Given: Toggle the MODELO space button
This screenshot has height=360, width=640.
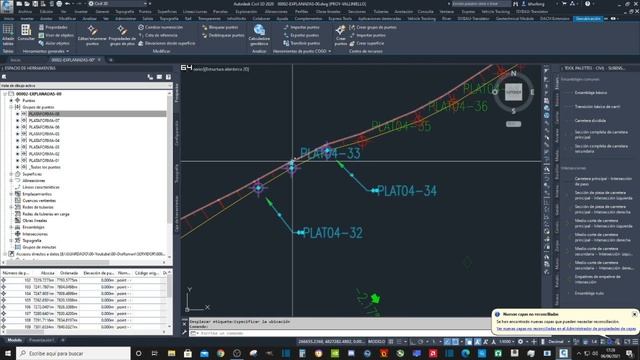Looking at the screenshot, I should pos(376,342).
